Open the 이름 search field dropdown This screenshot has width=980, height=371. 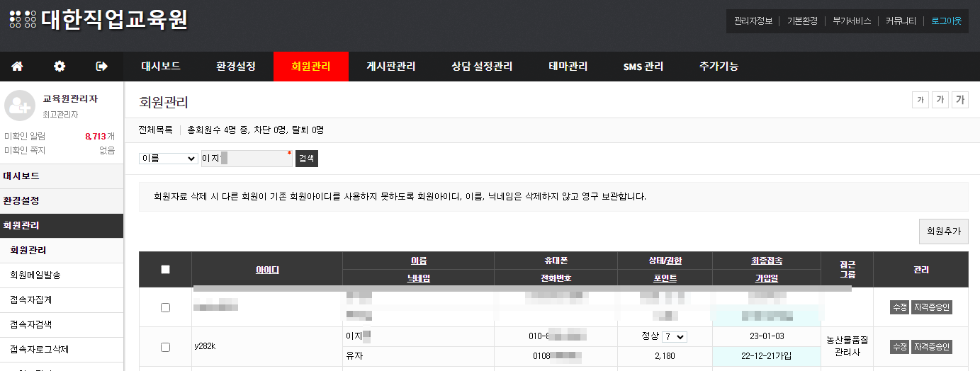point(168,159)
